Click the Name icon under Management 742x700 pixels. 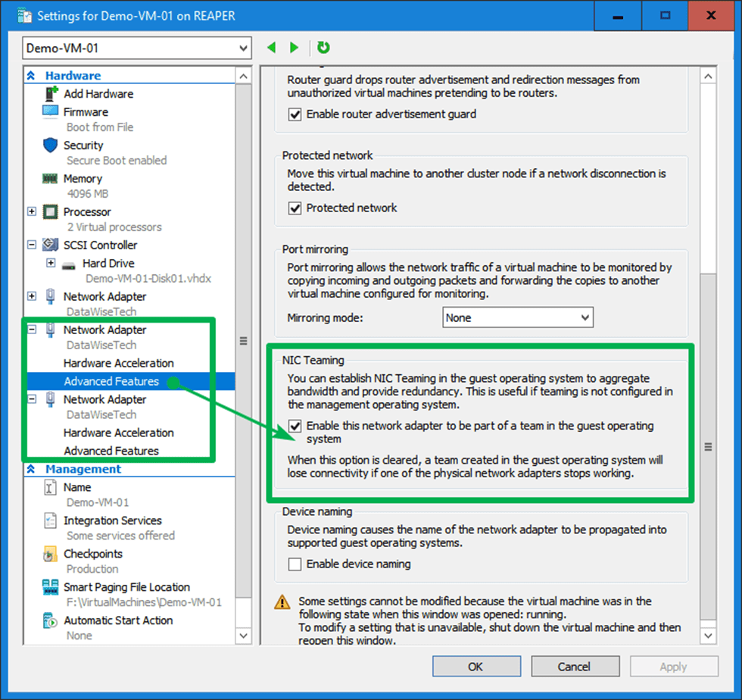click(50, 487)
